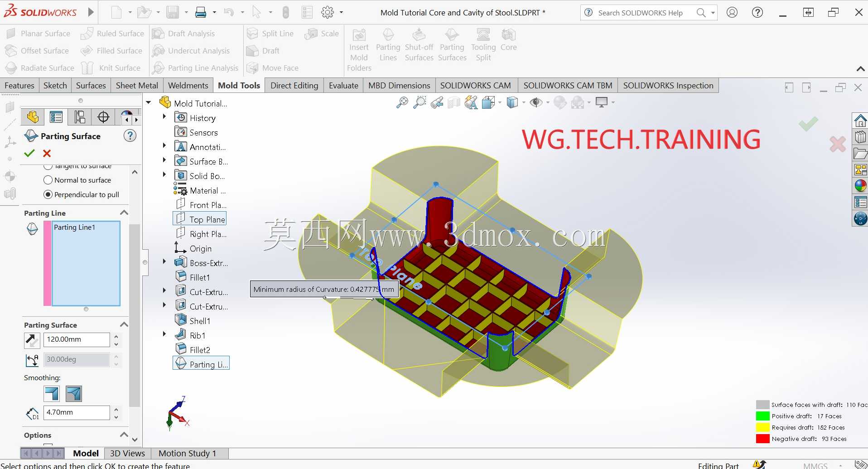Open Parting Surface help question icon
This screenshot has height=469, width=868.
pyautogui.click(x=130, y=135)
